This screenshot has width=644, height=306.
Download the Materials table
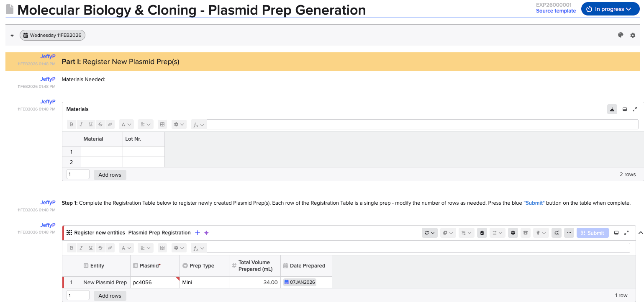click(612, 109)
